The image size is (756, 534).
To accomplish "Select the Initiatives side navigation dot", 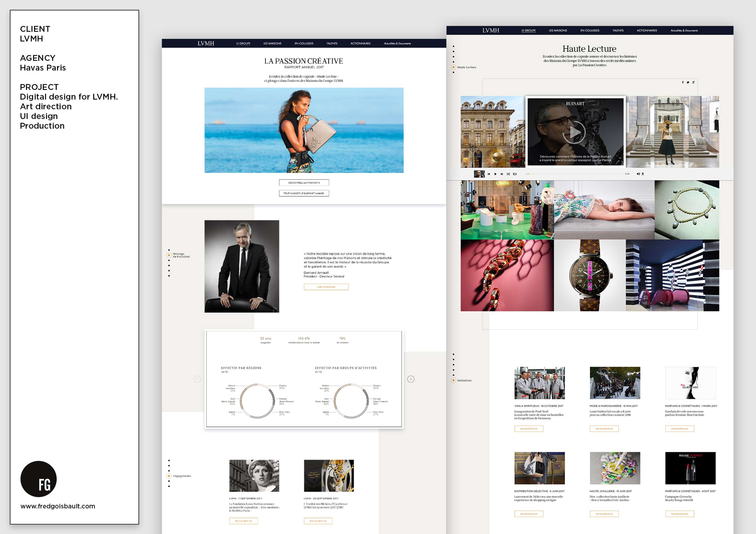I will 453,380.
